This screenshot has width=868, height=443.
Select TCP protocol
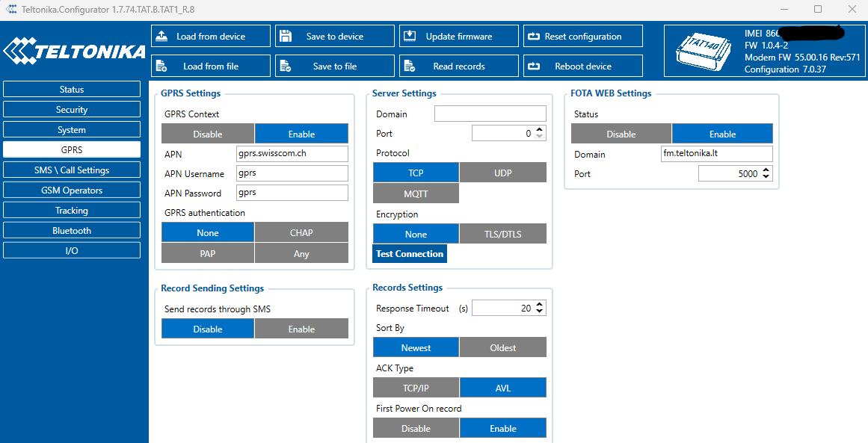(x=416, y=173)
